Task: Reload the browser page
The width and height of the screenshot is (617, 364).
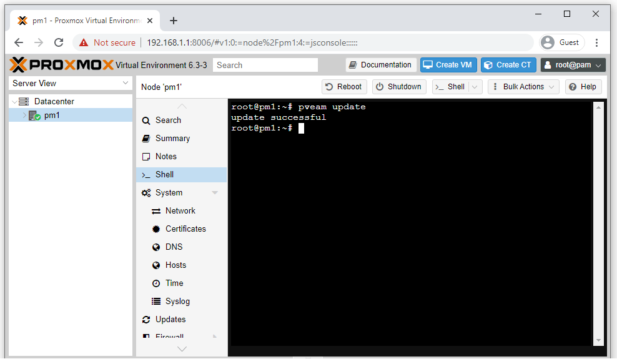Action: coord(59,42)
